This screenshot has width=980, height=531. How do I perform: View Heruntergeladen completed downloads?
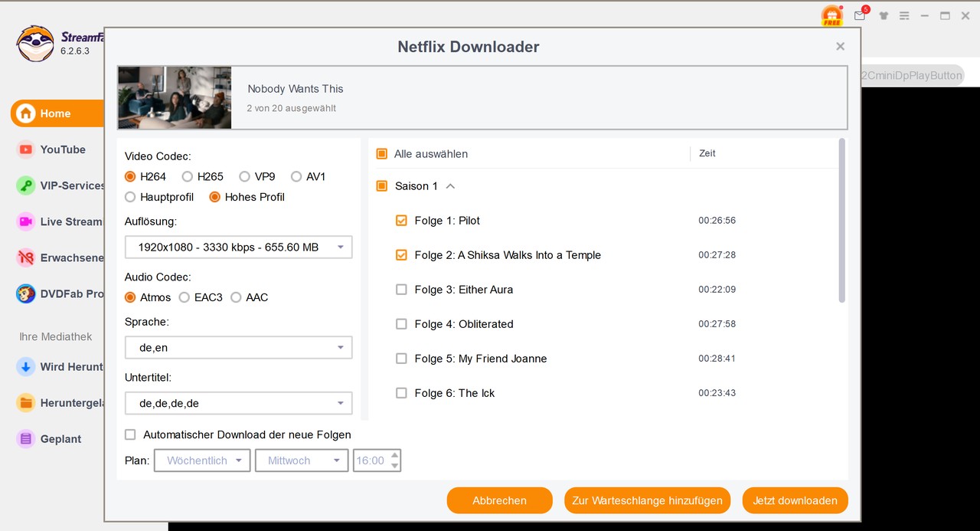coord(72,402)
